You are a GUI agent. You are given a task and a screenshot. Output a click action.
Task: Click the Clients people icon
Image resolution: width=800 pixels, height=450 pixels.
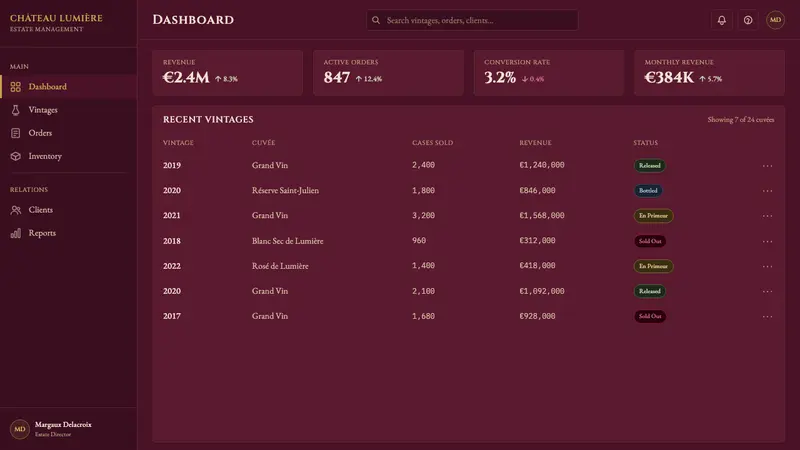[16, 210]
